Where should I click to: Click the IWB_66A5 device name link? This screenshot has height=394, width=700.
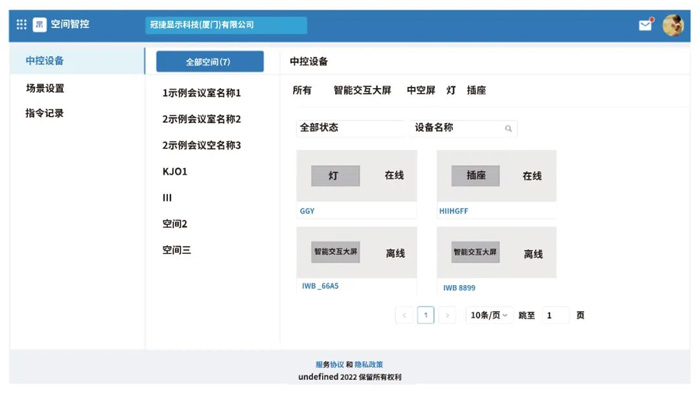point(320,286)
